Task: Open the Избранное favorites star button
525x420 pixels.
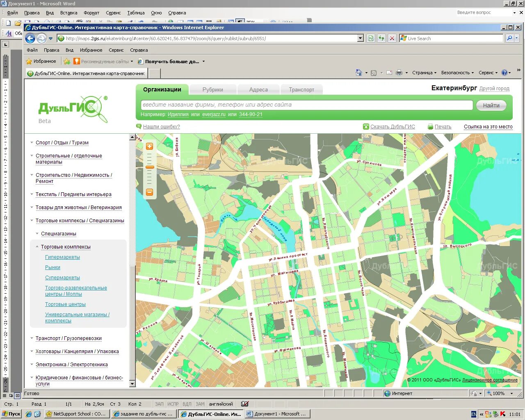Action: pos(41,61)
